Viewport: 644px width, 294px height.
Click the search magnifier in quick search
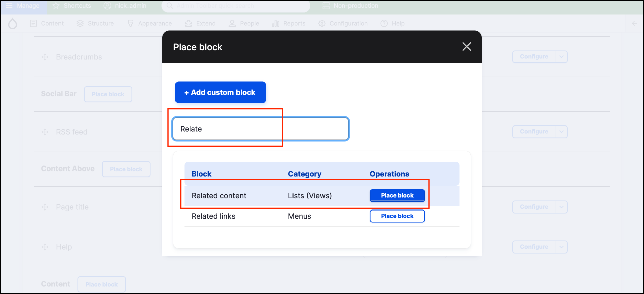point(170,6)
